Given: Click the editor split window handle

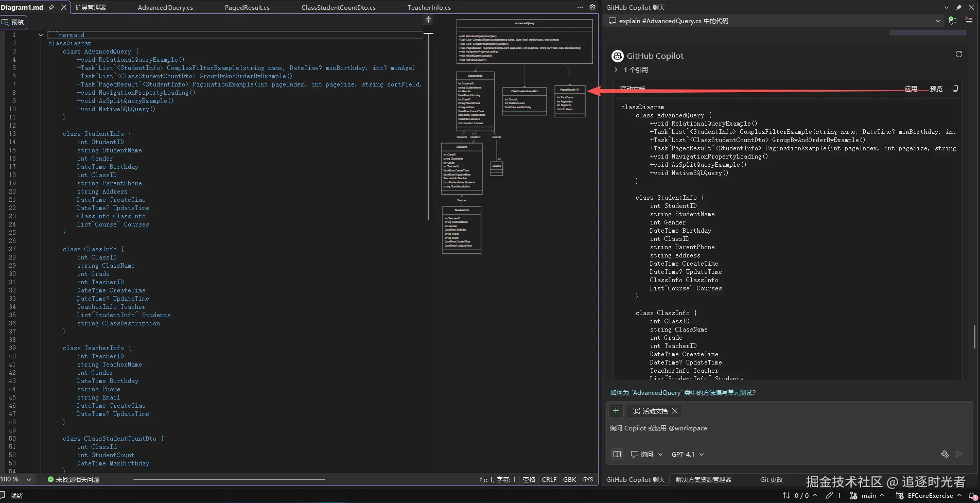Looking at the screenshot, I should tap(428, 20).
